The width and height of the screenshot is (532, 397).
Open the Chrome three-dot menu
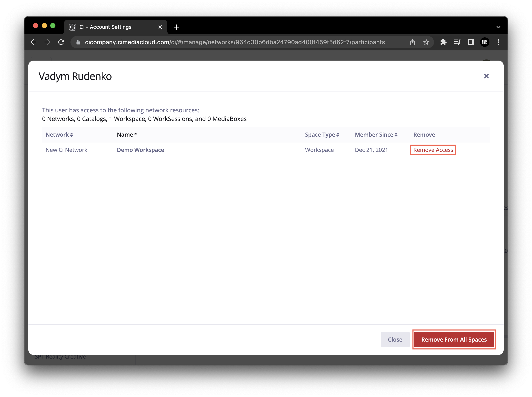tap(498, 42)
